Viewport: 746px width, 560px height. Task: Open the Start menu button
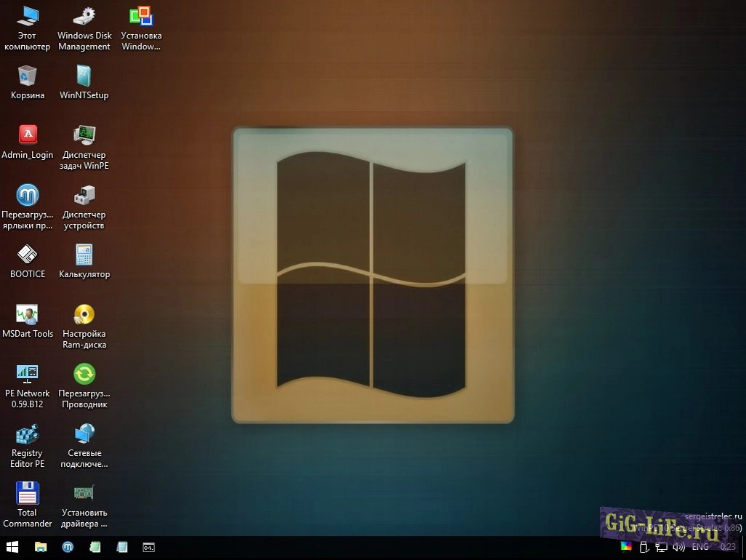pos(12,546)
